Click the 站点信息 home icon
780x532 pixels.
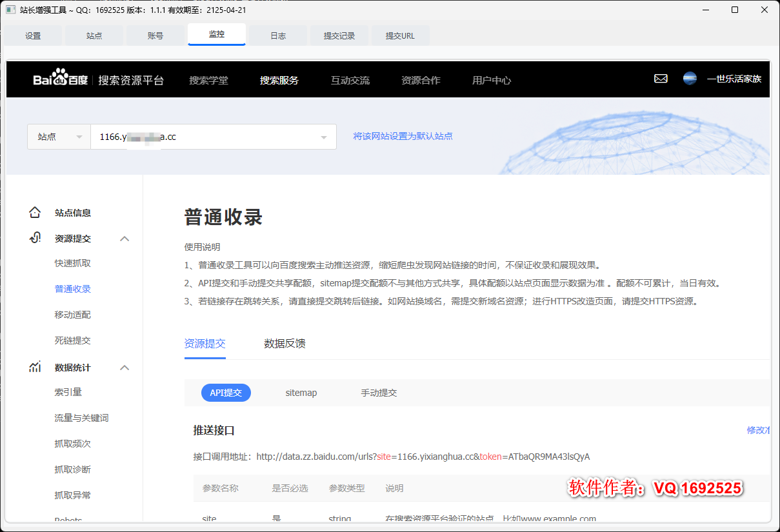tap(35, 213)
